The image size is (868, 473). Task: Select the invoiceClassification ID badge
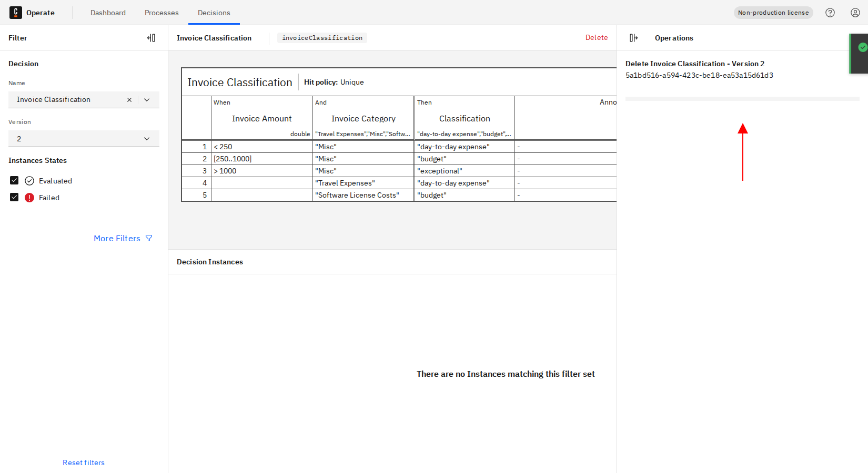321,37
